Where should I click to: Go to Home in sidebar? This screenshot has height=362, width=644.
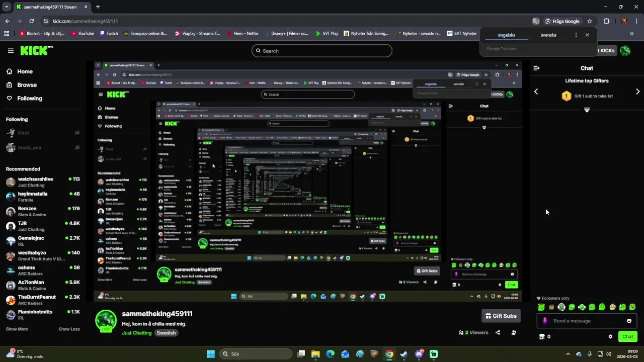(25, 71)
